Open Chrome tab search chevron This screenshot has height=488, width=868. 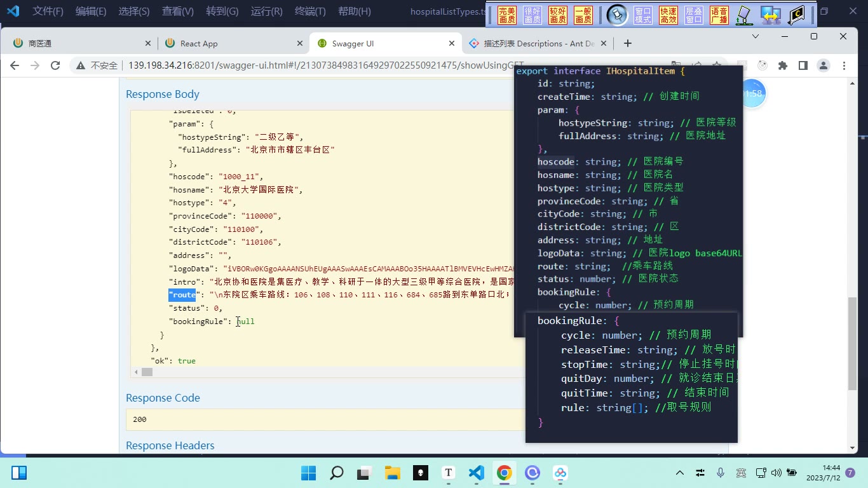756,36
